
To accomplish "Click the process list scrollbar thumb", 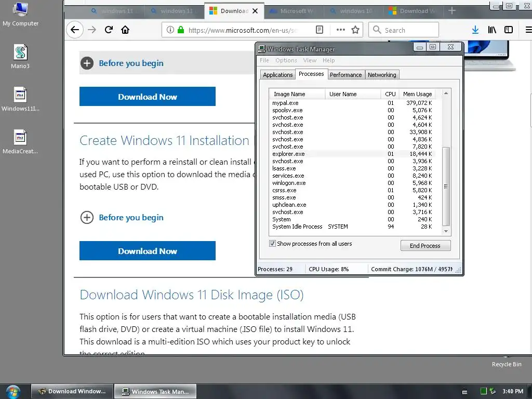I will 446,187.
